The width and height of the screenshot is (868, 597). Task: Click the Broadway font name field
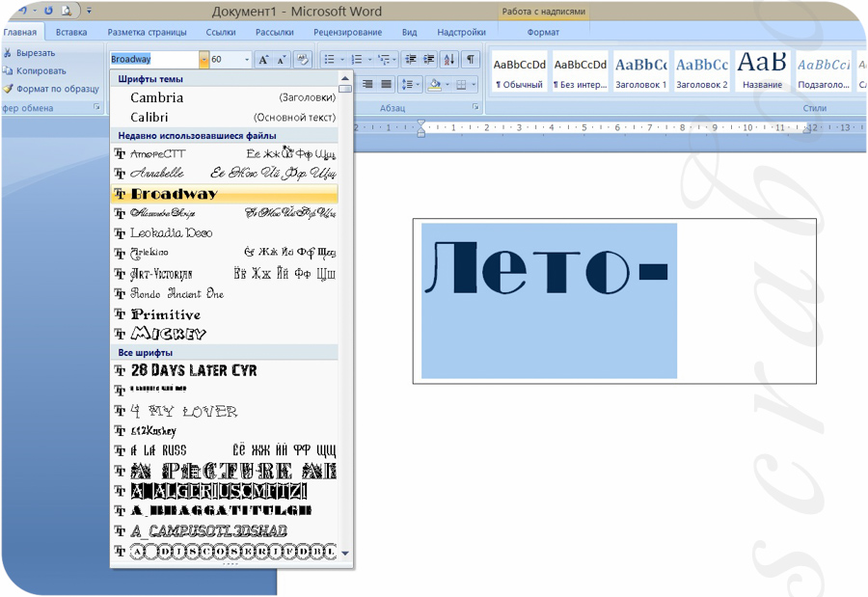coord(154,59)
